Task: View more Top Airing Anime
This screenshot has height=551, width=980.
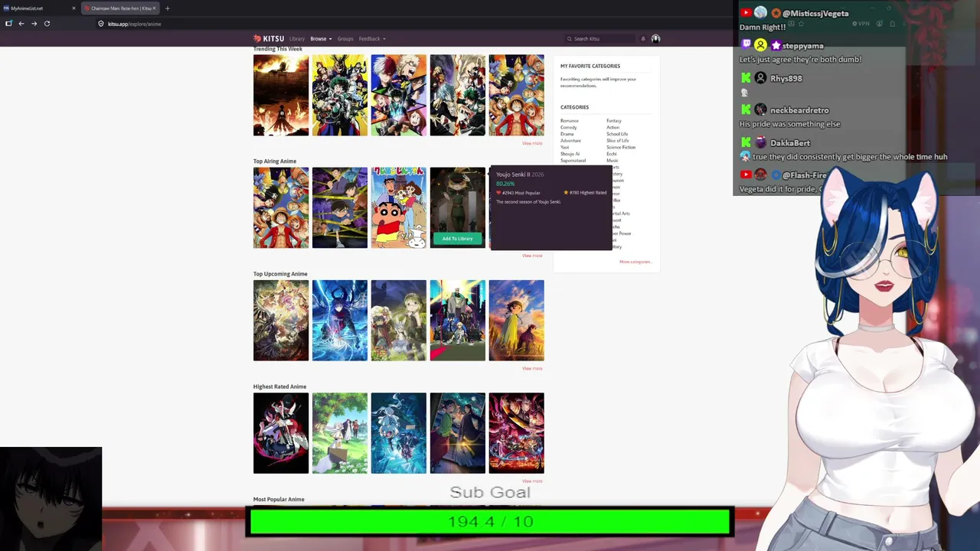Action: (x=532, y=256)
